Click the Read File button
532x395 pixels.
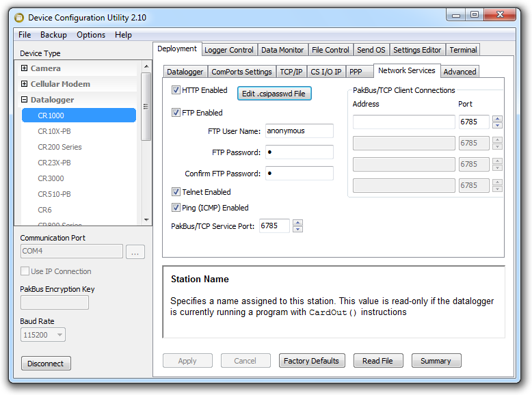pyautogui.click(x=378, y=361)
